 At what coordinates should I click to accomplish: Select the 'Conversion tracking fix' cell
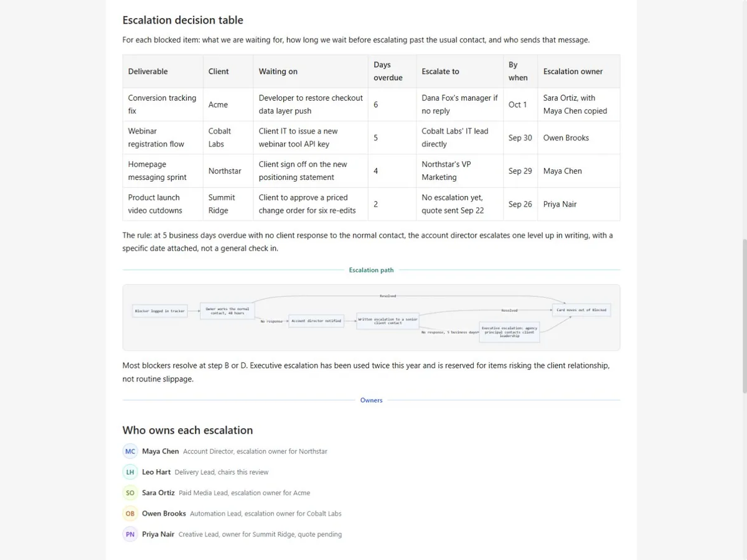(x=163, y=105)
